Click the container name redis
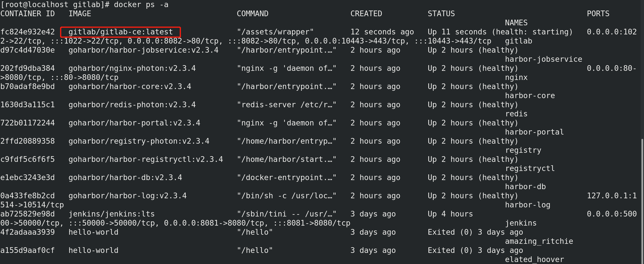This screenshot has width=644, height=264. click(x=516, y=114)
